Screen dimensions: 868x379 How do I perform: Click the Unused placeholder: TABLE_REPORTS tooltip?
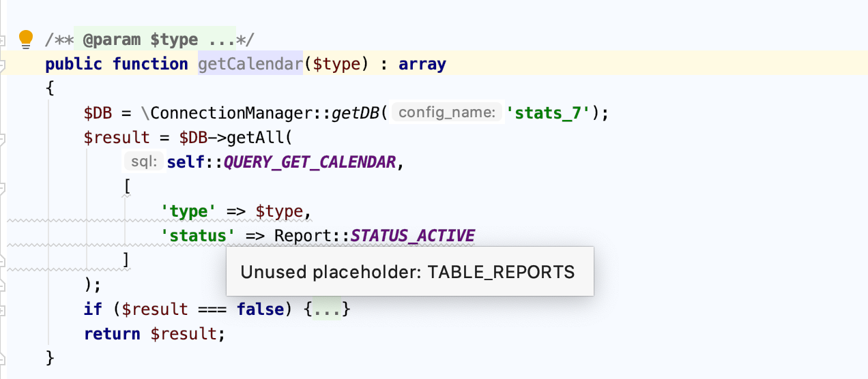(409, 271)
